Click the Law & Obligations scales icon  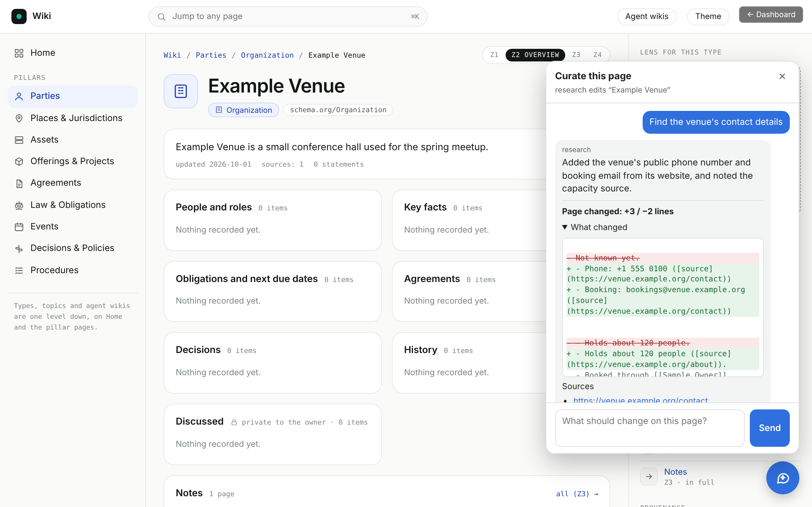pos(19,205)
